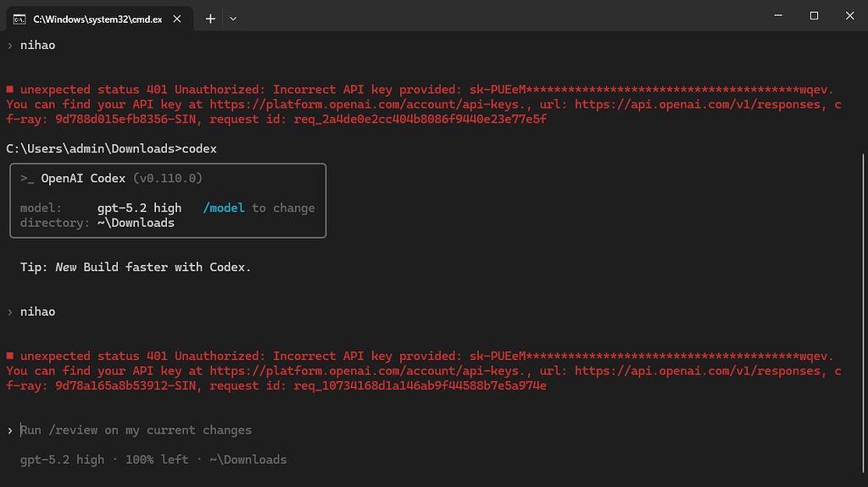Click the prompt chevron before the input line
The image size is (868, 487).
point(10,430)
